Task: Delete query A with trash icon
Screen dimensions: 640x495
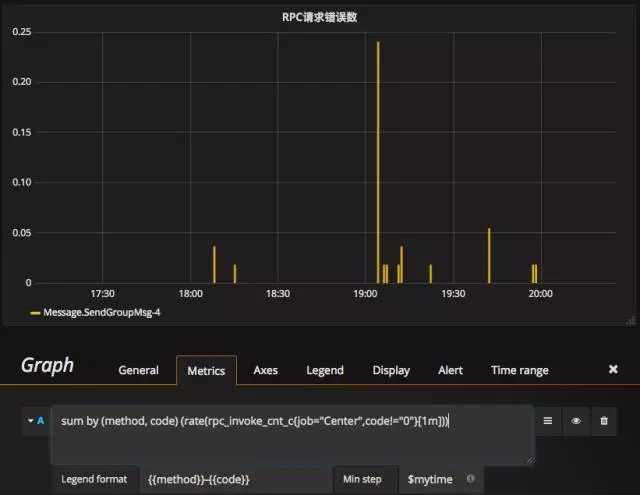Action: click(x=604, y=421)
